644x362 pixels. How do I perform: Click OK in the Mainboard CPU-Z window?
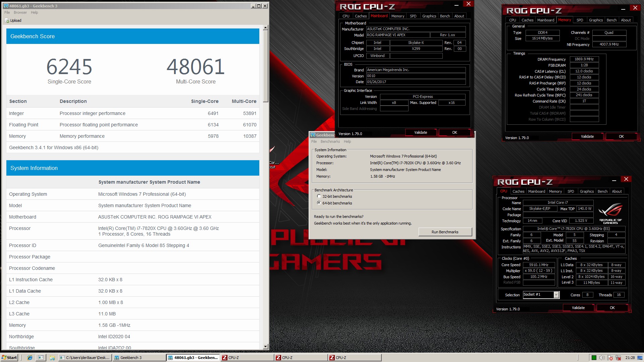pyautogui.click(x=454, y=132)
